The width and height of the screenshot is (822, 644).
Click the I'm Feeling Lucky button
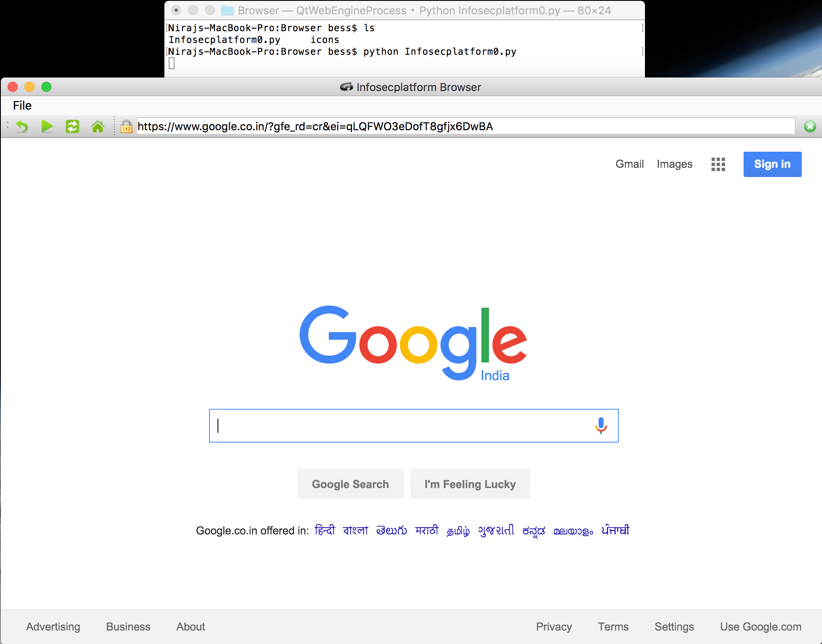pyautogui.click(x=470, y=484)
